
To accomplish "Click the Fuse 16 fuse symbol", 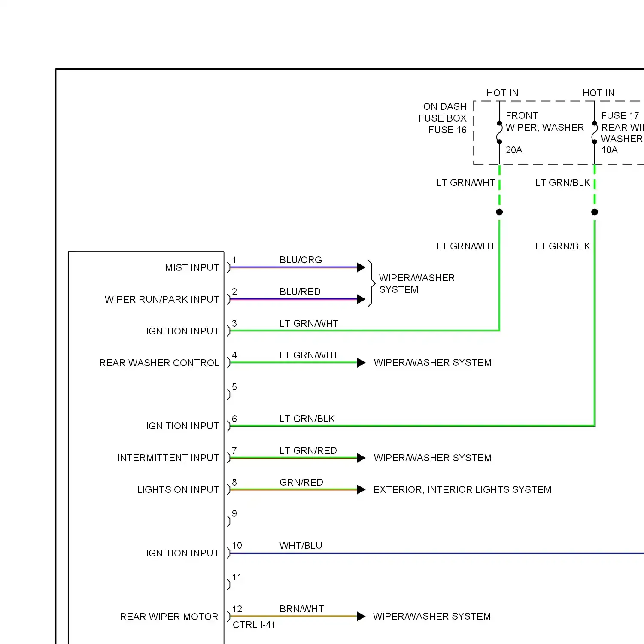I will [x=499, y=132].
